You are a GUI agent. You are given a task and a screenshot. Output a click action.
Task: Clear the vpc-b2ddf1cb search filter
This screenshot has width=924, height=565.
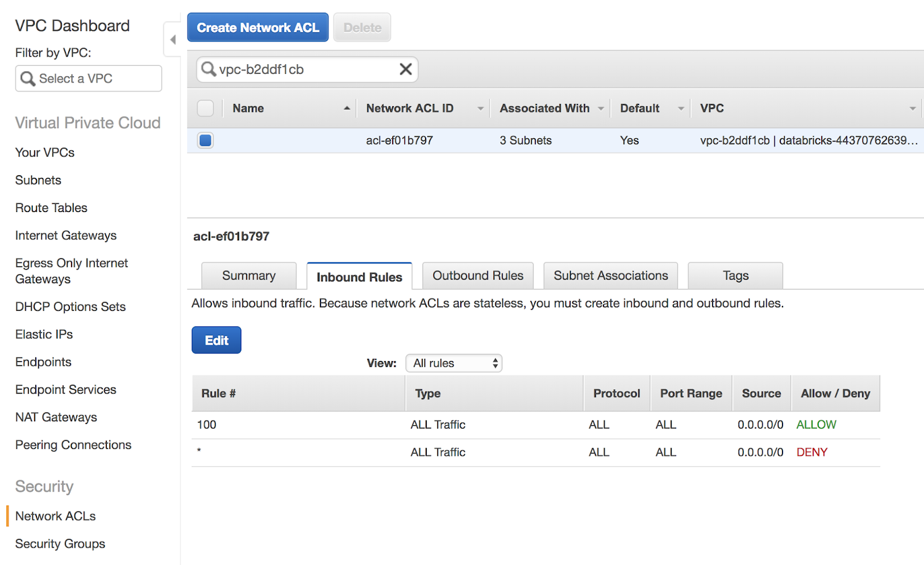(x=405, y=69)
